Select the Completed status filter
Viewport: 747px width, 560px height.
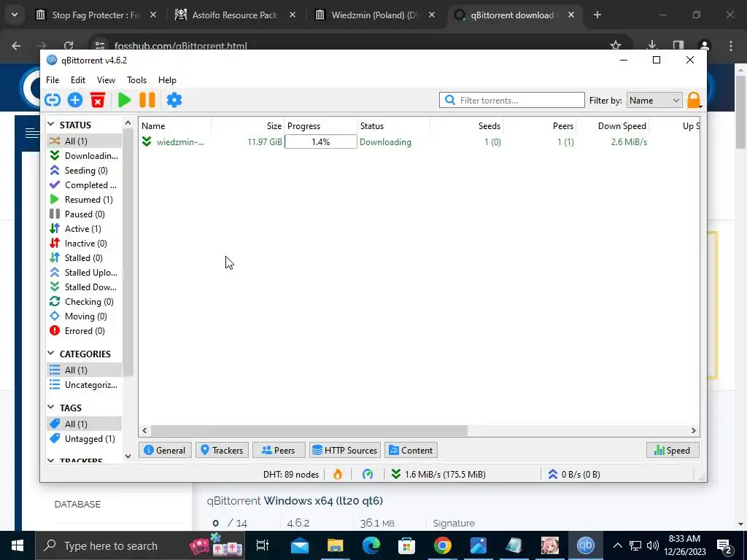click(85, 184)
